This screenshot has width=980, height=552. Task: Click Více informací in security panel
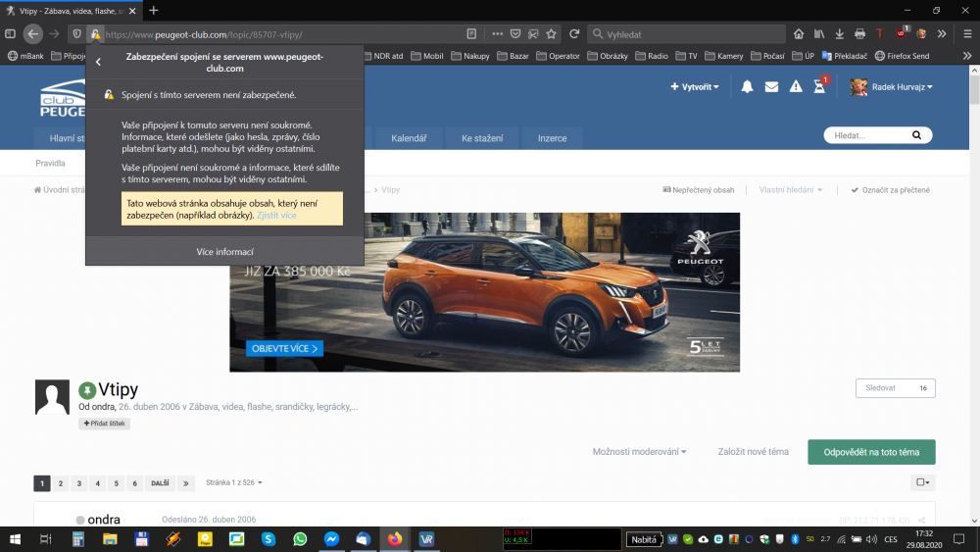[x=225, y=251]
